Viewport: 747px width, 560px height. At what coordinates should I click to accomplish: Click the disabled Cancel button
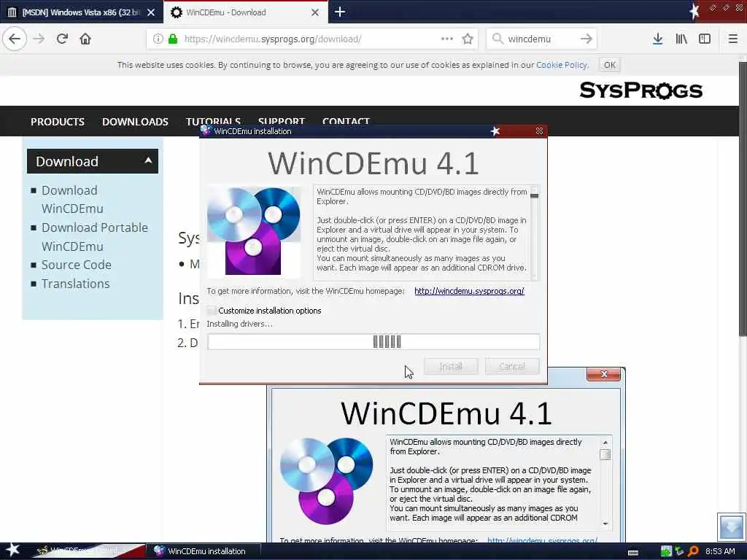(512, 366)
